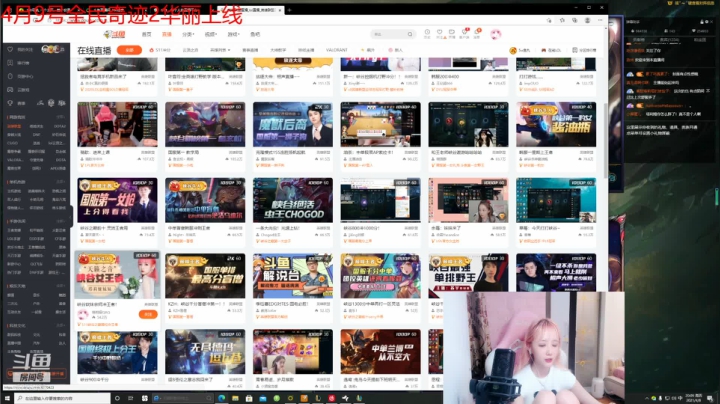Click the start-streaming camera icon in header
720x404 pixels.
[x=452, y=33]
